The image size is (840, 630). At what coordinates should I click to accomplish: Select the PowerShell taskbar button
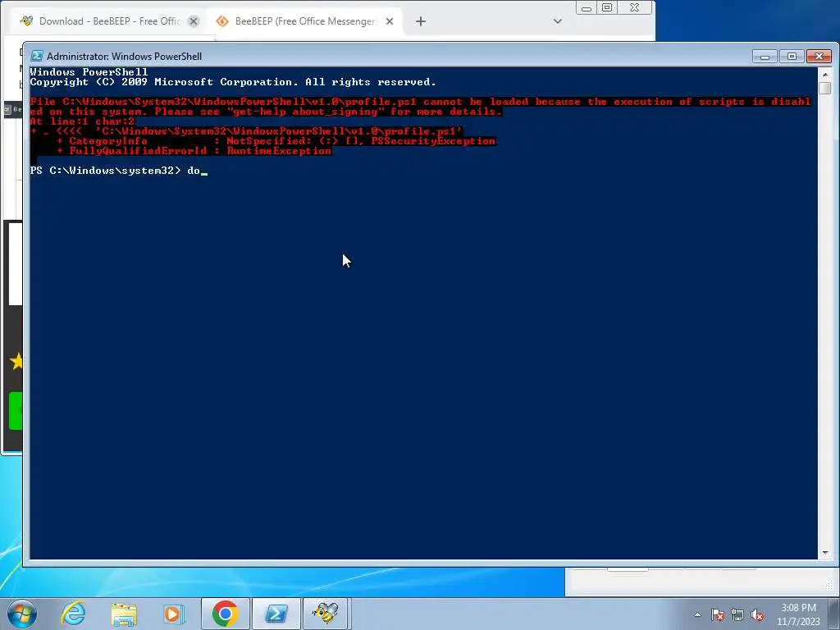tap(276, 614)
